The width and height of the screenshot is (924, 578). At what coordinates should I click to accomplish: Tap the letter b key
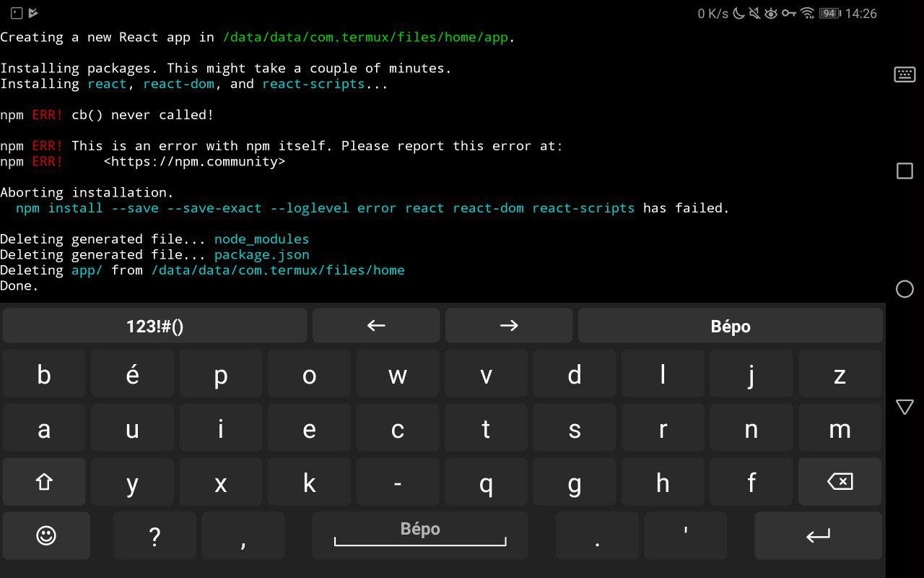click(44, 375)
